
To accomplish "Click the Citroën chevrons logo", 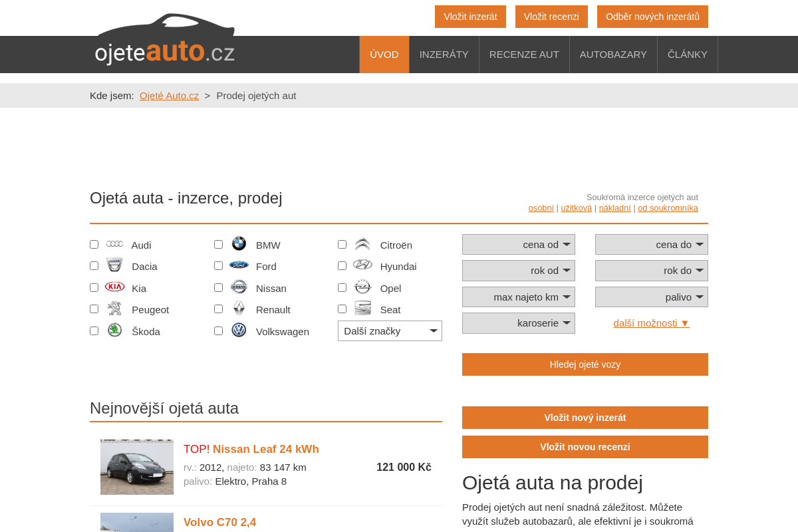I will pos(362,244).
